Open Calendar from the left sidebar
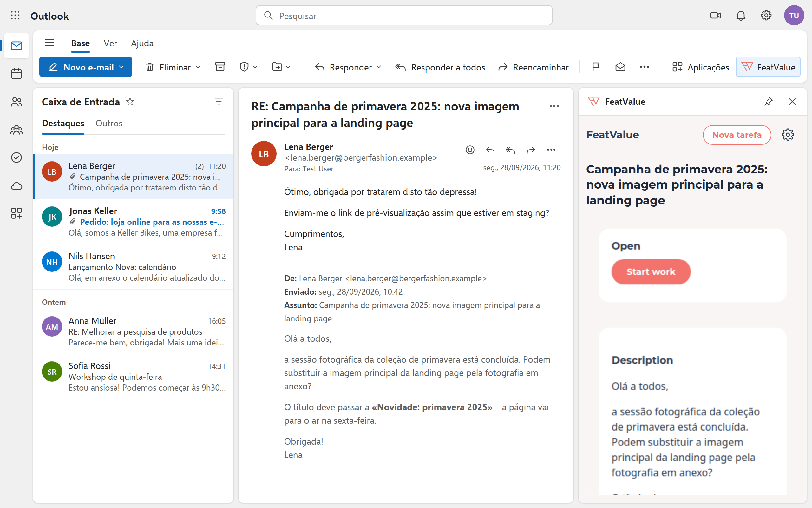Viewport: 812px width, 508px height. click(16, 74)
